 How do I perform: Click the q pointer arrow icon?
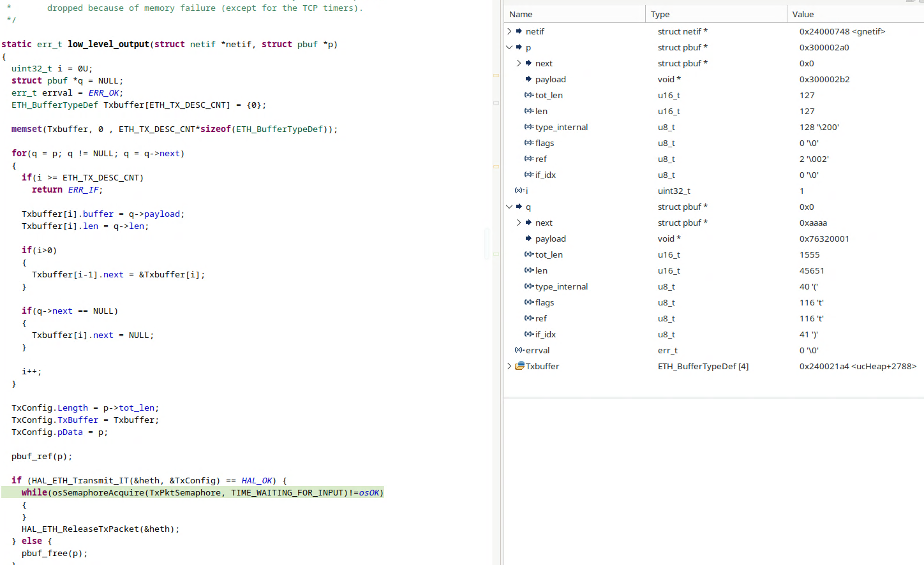coord(519,207)
